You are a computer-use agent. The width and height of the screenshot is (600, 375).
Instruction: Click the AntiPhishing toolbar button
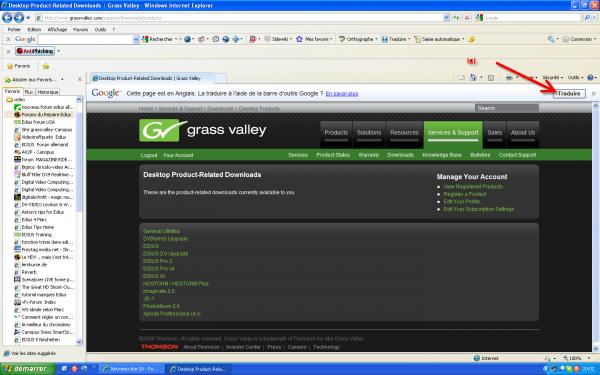(x=35, y=51)
